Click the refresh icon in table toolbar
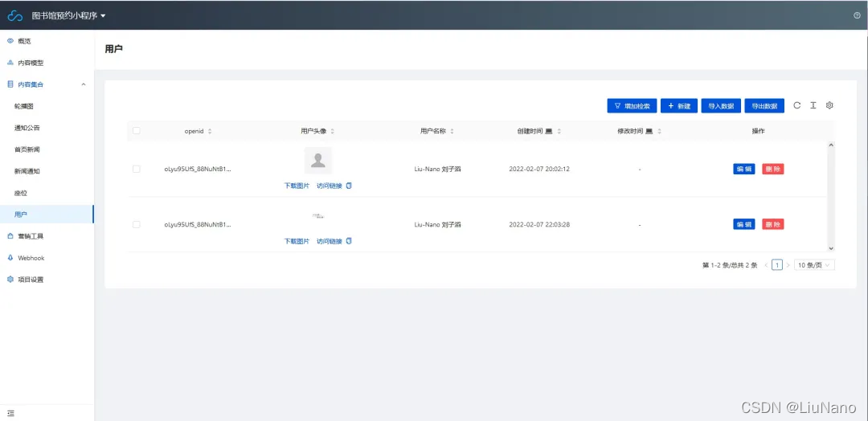The width and height of the screenshot is (868, 421). (796, 105)
